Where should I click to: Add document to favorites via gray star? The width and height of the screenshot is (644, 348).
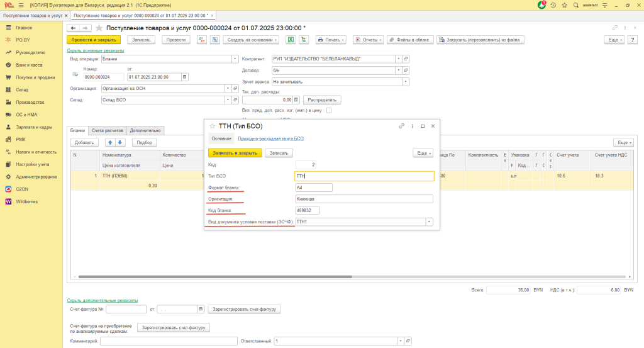pos(99,28)
